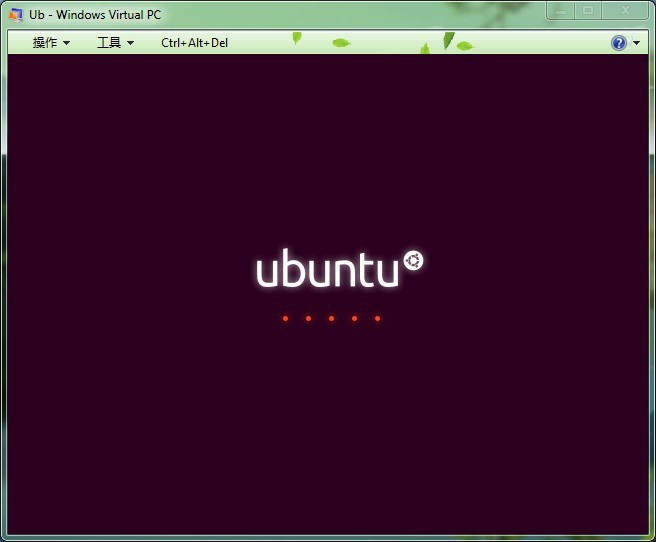Minimize the Windows Virtual PC window

click(x=561, y=11)
